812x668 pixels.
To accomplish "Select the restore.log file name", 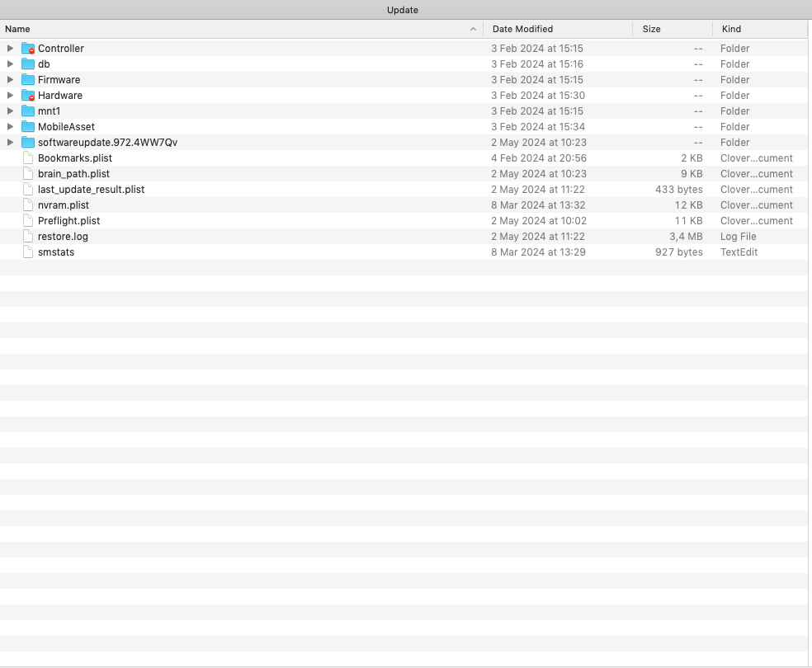I will [63, 237].
